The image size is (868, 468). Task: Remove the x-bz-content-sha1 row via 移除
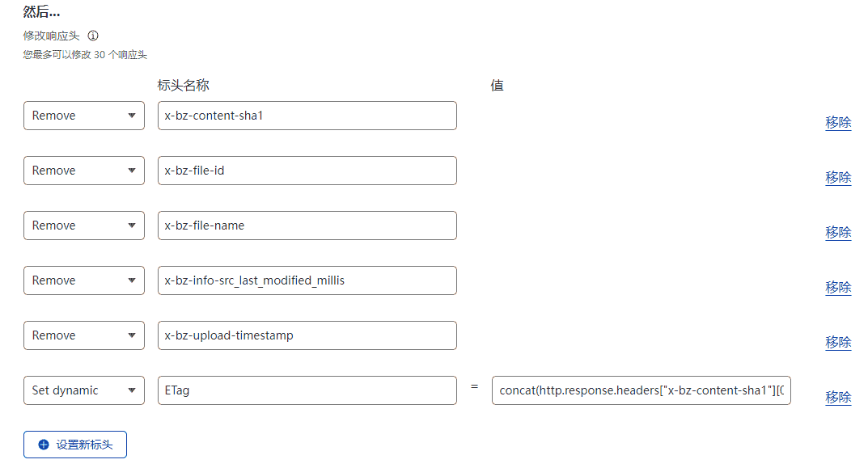[838, 123]
